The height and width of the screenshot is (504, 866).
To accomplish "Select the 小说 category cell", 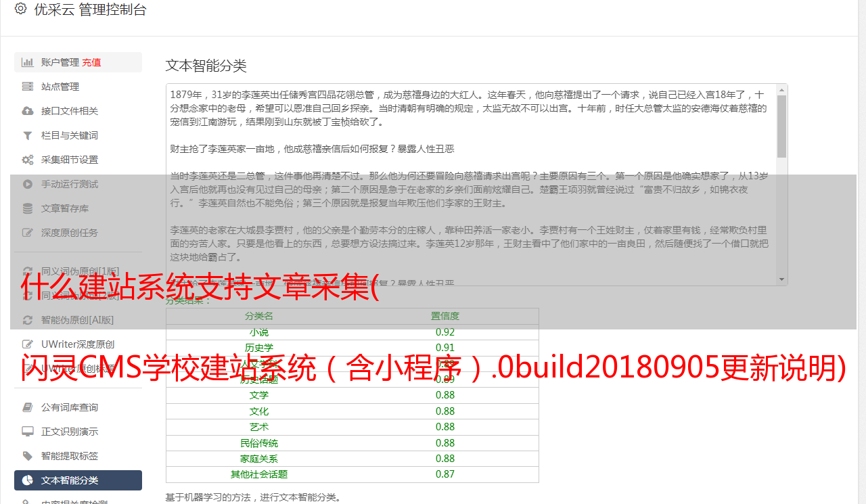I will click(x=259, y=332).
